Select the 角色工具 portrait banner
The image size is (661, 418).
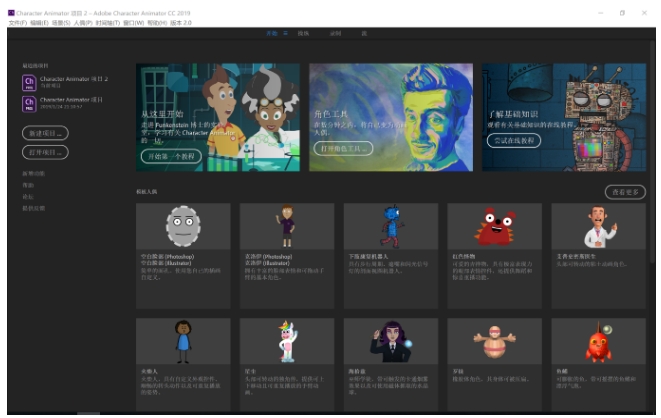point(391,117)
